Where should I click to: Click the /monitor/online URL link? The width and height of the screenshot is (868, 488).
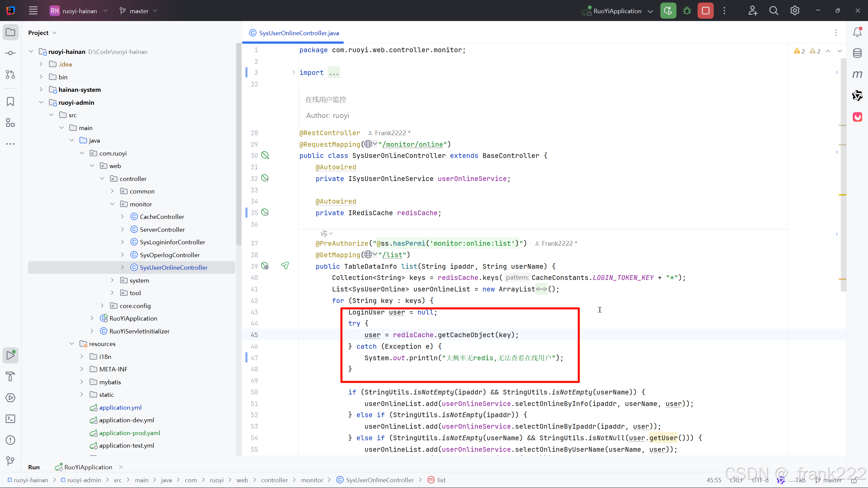(413, 144)
